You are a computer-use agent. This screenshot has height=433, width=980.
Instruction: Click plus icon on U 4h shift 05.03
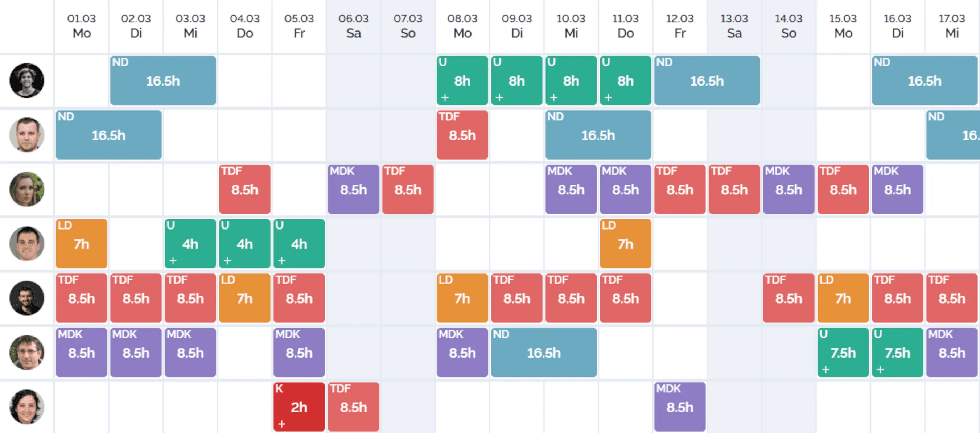[281, 261]
